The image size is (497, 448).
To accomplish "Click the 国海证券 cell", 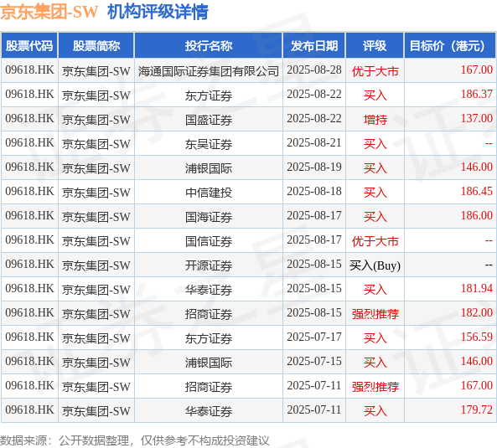I will (x=209, y=217).
